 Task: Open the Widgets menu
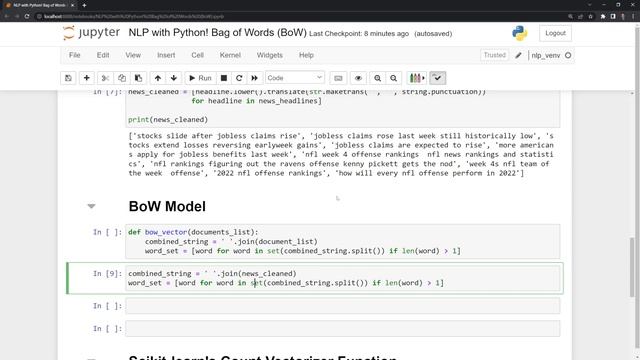click(269, 55)
